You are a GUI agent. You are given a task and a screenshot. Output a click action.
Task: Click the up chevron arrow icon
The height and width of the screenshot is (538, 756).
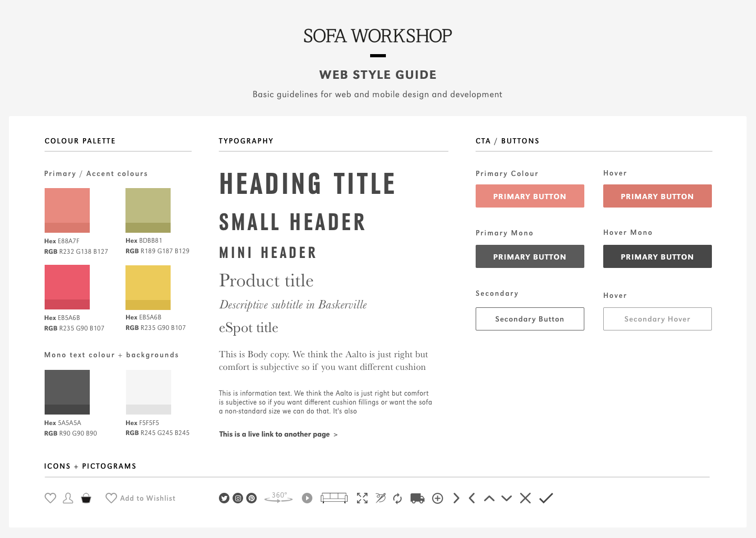[489, 498]
